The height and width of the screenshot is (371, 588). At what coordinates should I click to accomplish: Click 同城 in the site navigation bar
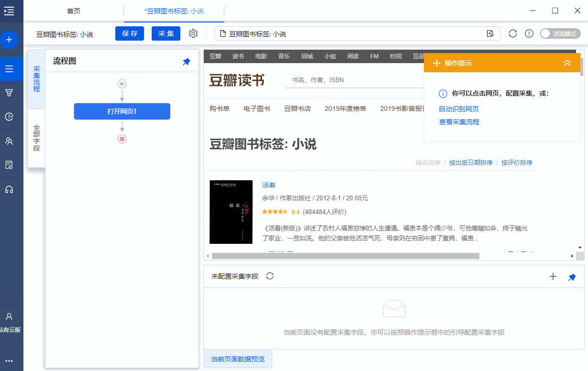(x=307, y=56)
